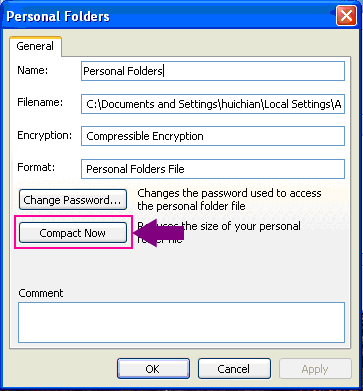The image size is (363, 391).
Task: Click the change password description text
Action: tap(229, 199)
